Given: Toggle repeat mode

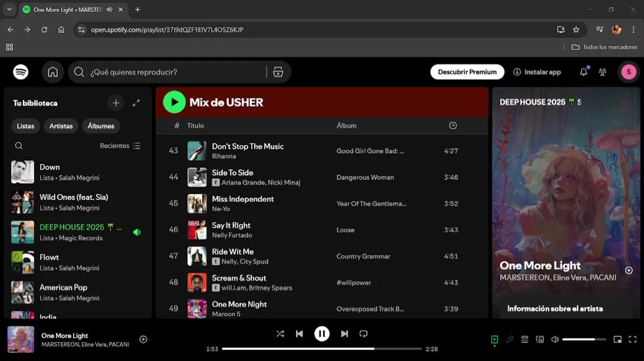Looking at the screenshot, I should point(364,333).
